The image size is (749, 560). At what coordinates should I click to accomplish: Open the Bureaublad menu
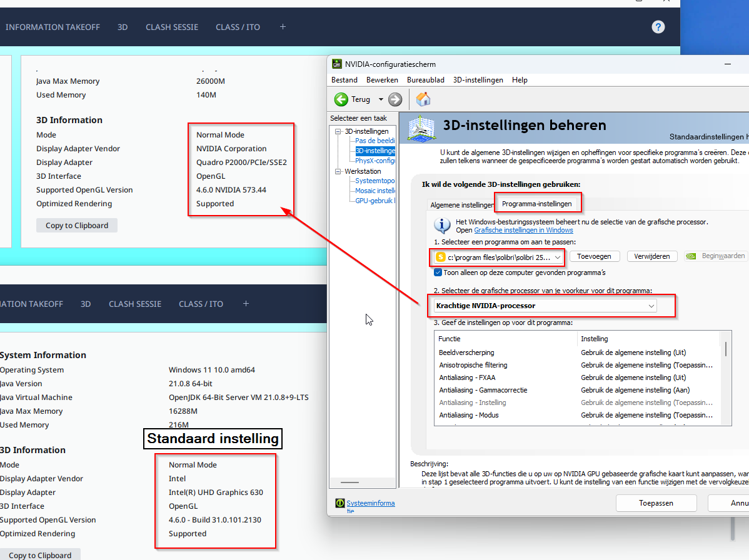pyautogui.click(x=426, y=80)
